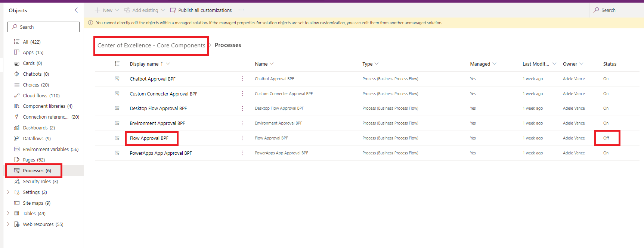644x248 pixels.
Task: Open more options for Chatbot Approval BPF
Action: click(242, 79)
